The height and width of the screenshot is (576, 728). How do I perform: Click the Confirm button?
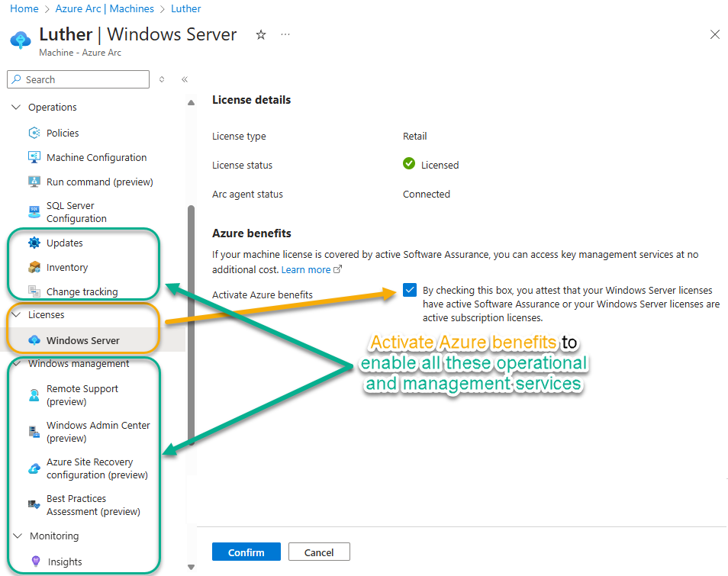246,552
